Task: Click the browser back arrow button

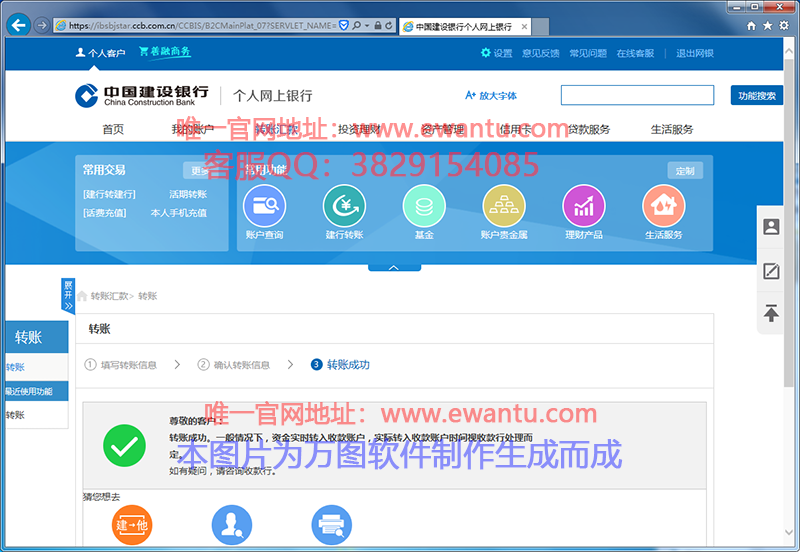Action: [18, 25]
